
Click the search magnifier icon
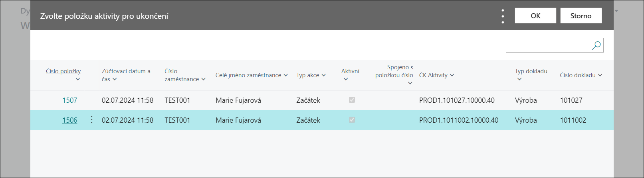tap(596, 45)
